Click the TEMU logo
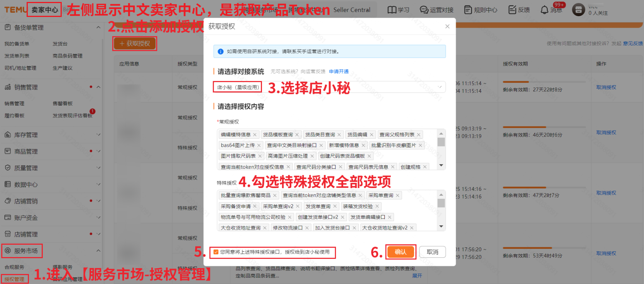 (15, 10)
